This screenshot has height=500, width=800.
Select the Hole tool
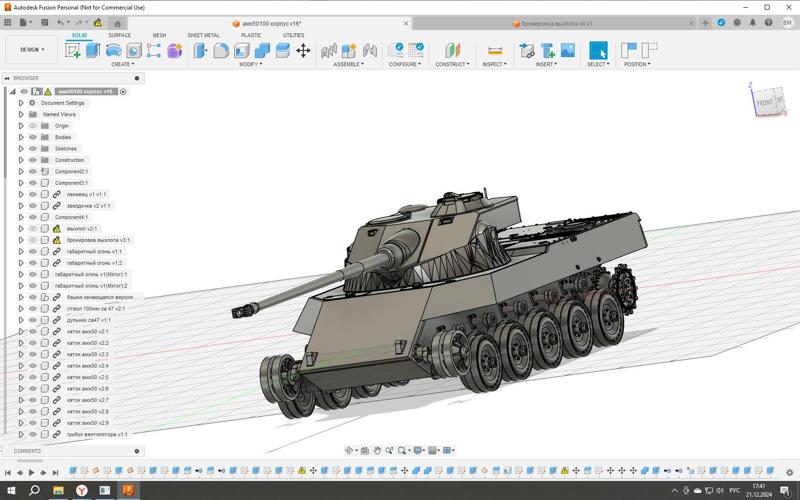point(134,50)
